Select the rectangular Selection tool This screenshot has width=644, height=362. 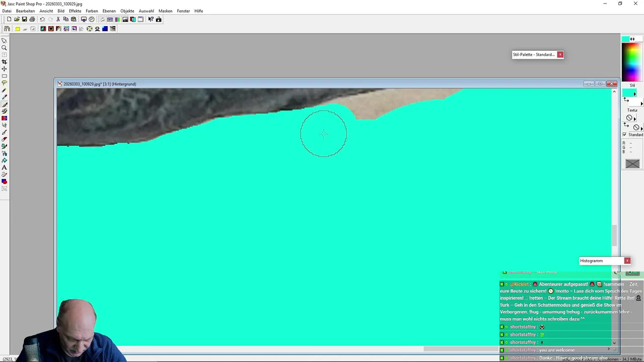[x=5, y=76]
